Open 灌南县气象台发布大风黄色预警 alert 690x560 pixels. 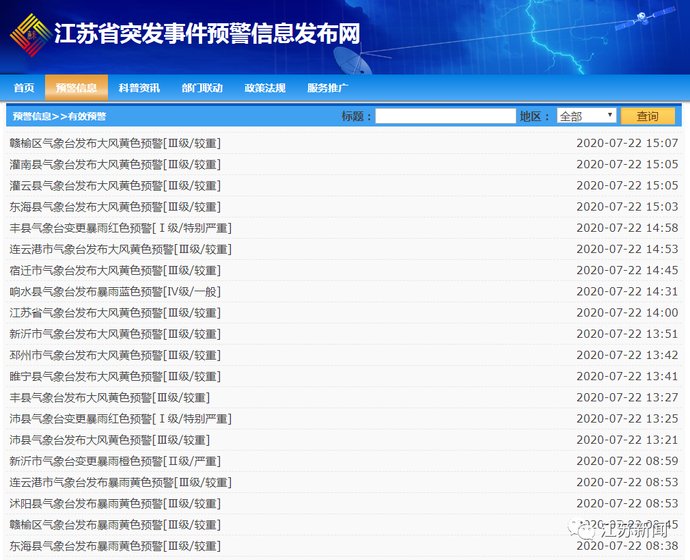click(115, 164)
